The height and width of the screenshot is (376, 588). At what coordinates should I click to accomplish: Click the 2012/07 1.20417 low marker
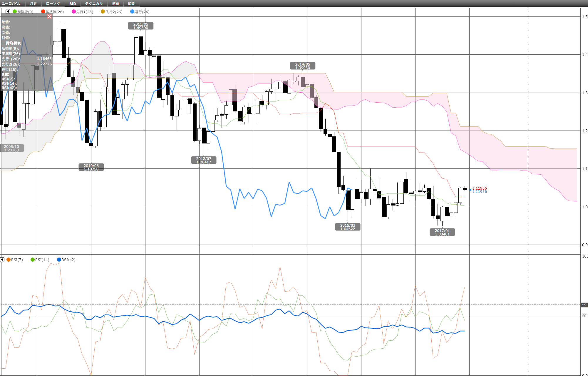click(204, 160)
